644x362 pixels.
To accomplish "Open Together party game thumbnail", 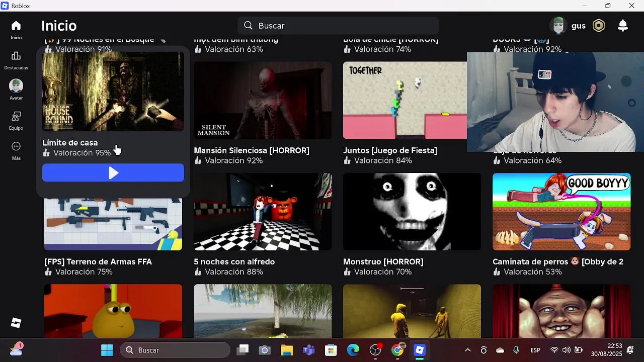I will click(x=405, y=101).
